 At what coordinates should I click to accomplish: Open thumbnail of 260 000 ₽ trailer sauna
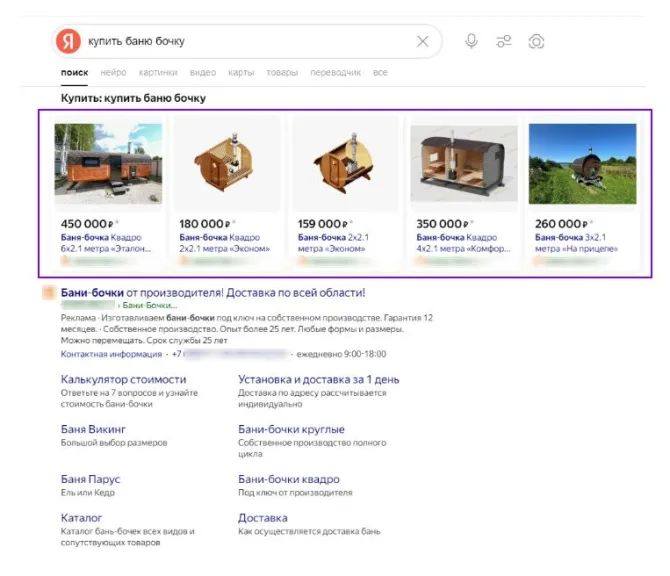582,164
